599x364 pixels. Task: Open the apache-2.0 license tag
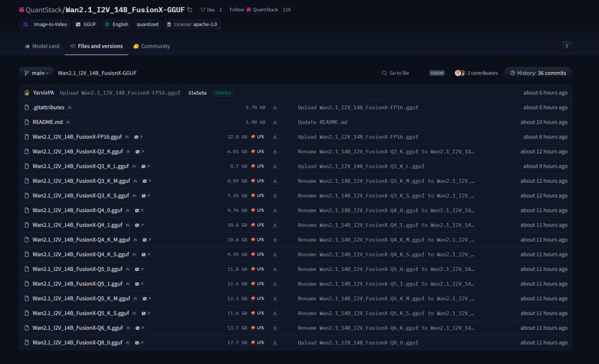pos(192,24)
